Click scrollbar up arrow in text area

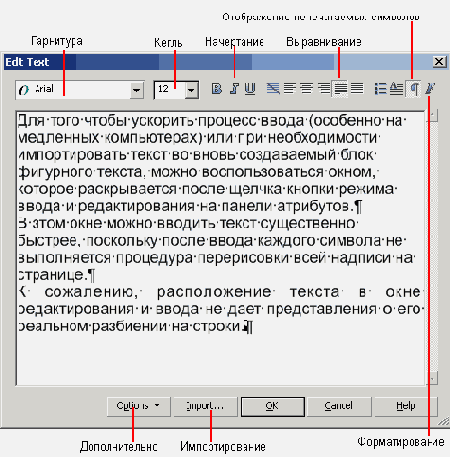click(432, 116)
